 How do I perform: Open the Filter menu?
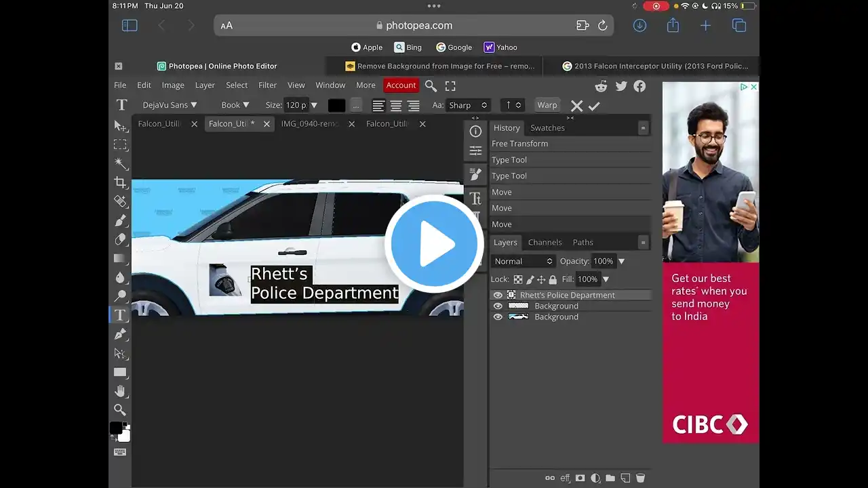[x=267, y=85]
